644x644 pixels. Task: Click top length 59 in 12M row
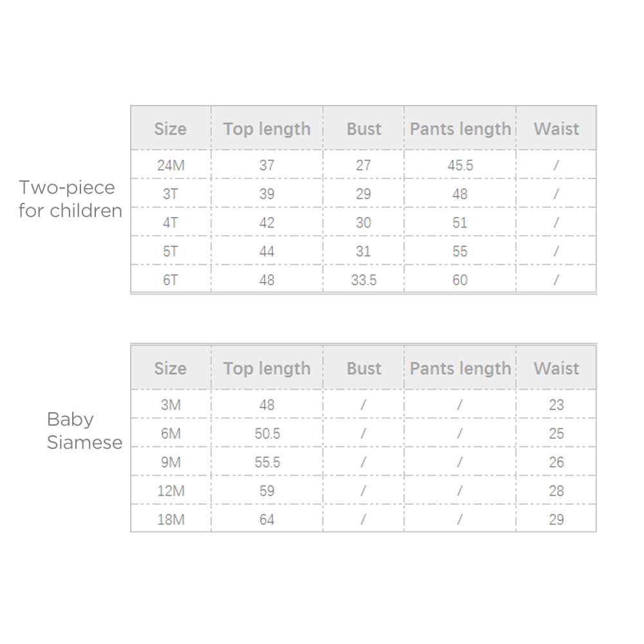[x=267, y=491]
